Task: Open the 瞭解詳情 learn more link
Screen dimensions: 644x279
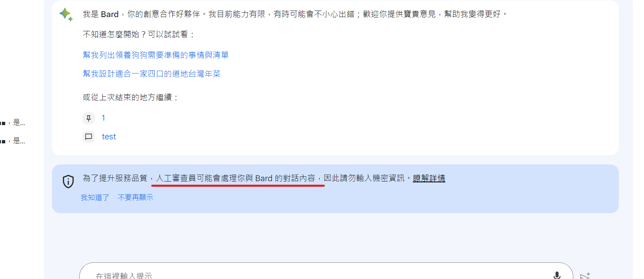Action: coord(429,178)
